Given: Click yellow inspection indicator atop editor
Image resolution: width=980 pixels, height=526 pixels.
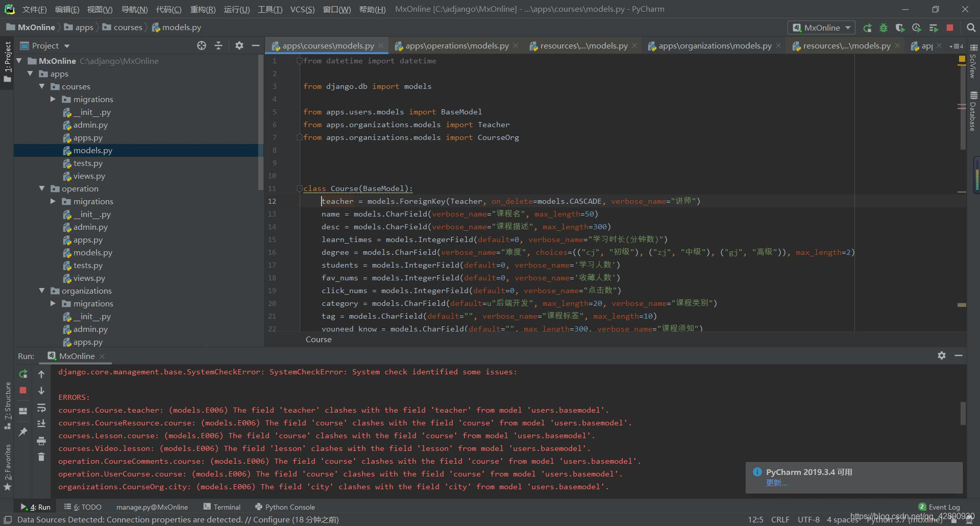Looking at the screenshot, I should tap(962, 60).
